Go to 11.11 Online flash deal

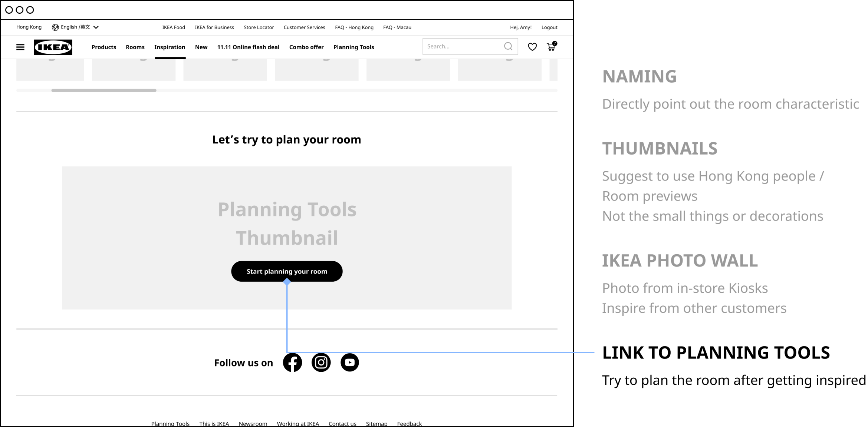point(248,47)
